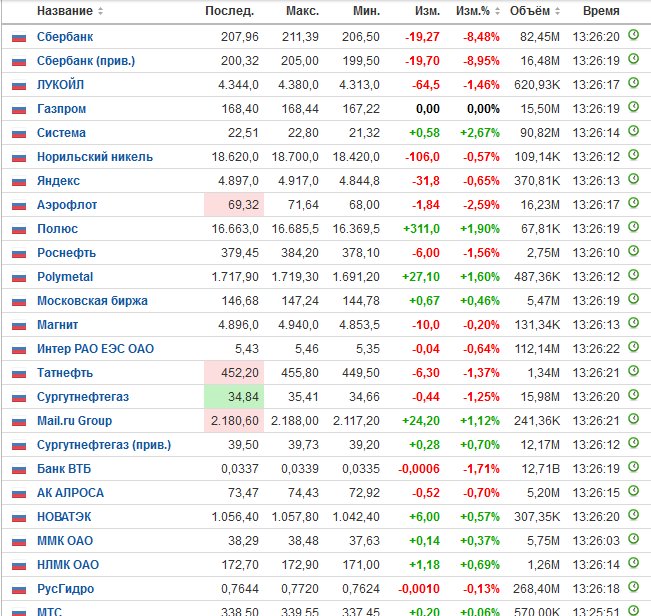Open the Сургутнефтегаз (прив.) stock link
651x616 pixels.
point(104,445)
